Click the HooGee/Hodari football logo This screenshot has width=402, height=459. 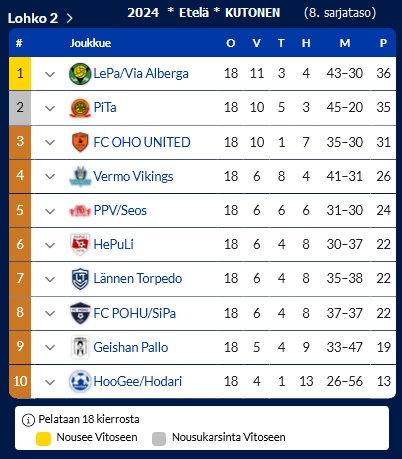click(80, 381)
